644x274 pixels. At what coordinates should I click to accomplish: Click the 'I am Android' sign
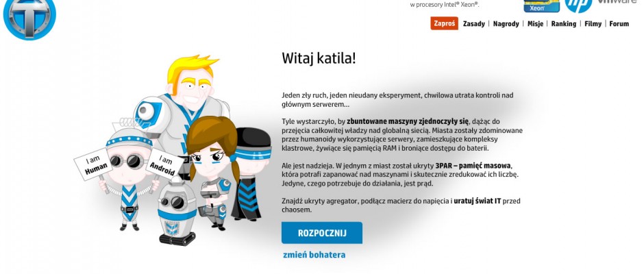(x=164, y=164)
